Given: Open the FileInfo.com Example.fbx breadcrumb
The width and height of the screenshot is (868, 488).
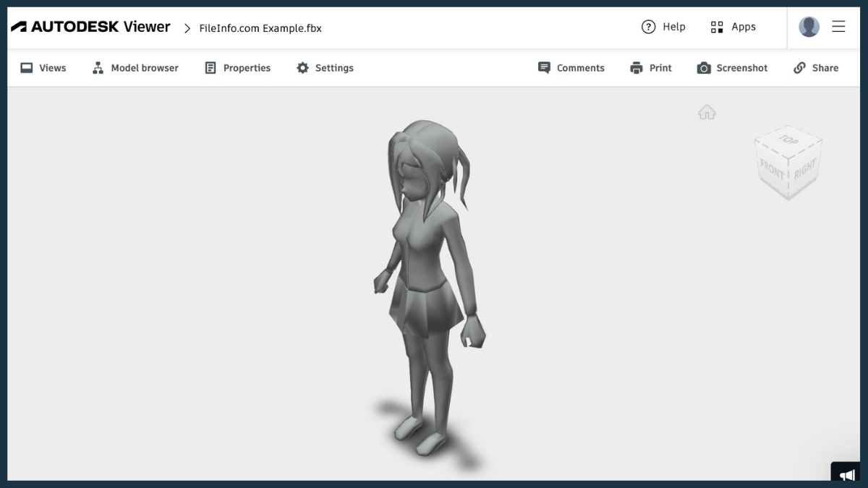Looking at the screenshot, I should [x=260, y=28].
